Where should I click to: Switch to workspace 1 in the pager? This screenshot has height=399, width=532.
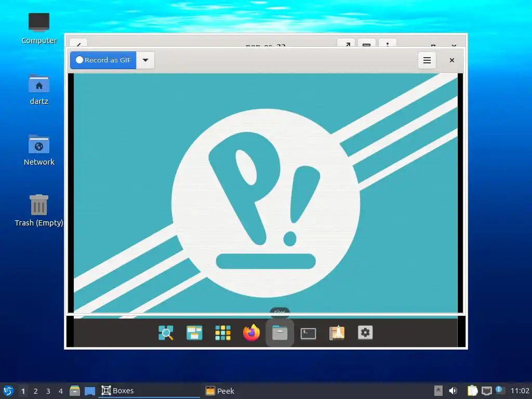tap(23, 391)
